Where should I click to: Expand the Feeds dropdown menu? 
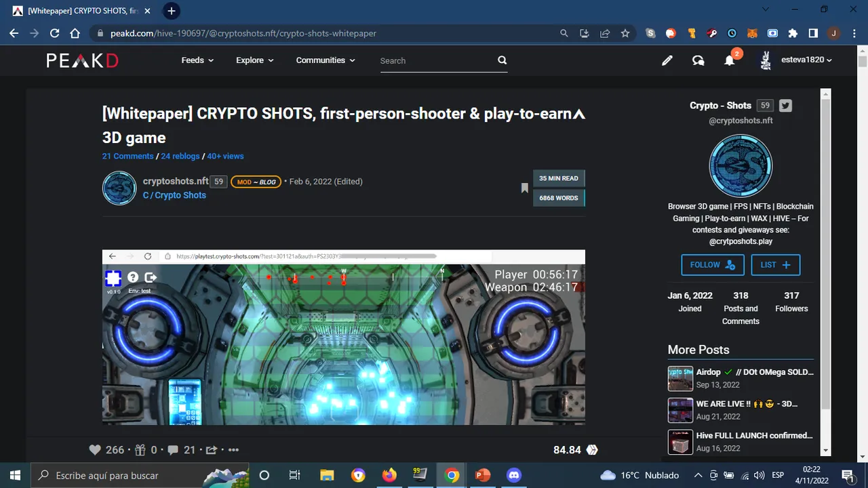click(197, 60)
